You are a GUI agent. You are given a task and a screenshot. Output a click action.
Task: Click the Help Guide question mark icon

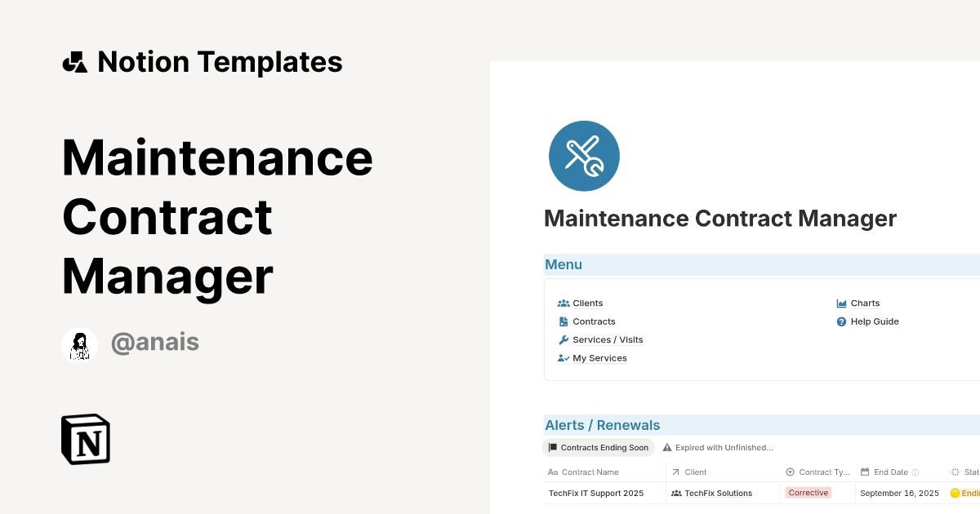point(840,321)
